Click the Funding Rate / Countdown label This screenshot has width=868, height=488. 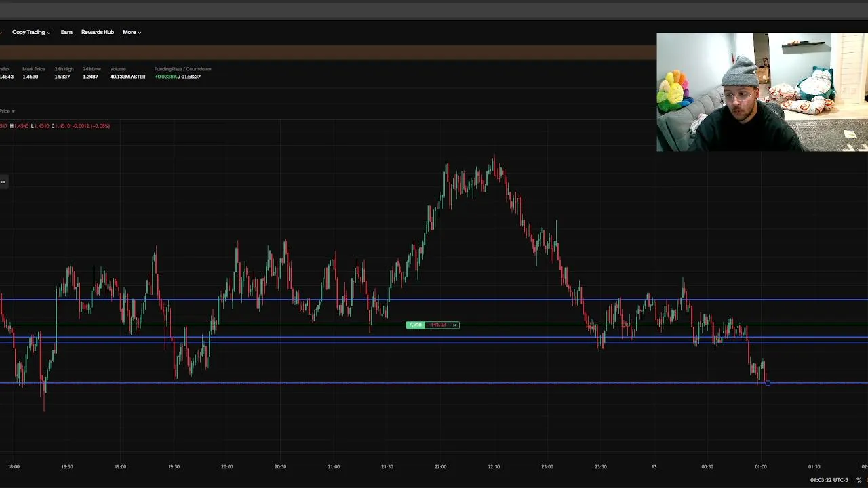[x=182, y=69]
